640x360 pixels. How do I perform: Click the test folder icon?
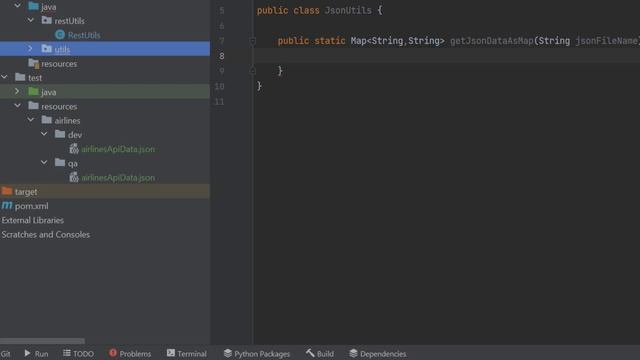point(20,77)
